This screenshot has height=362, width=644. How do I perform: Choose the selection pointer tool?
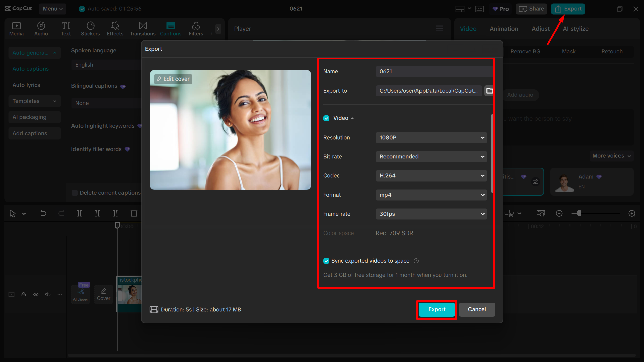click(13, 213)
